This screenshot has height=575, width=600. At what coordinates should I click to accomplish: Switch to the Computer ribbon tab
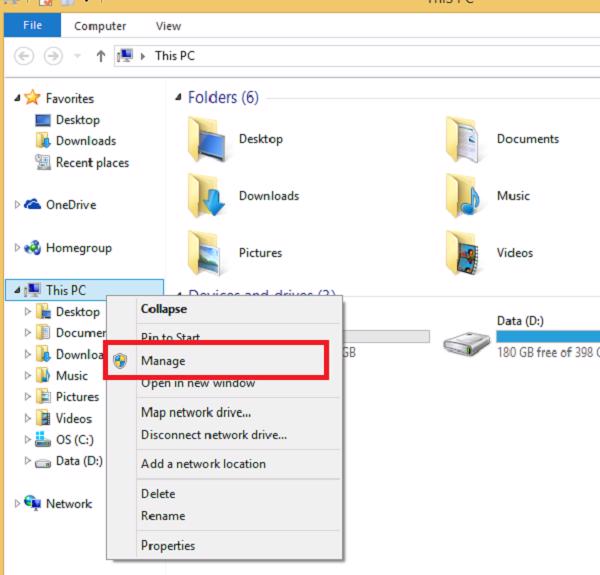100,26
